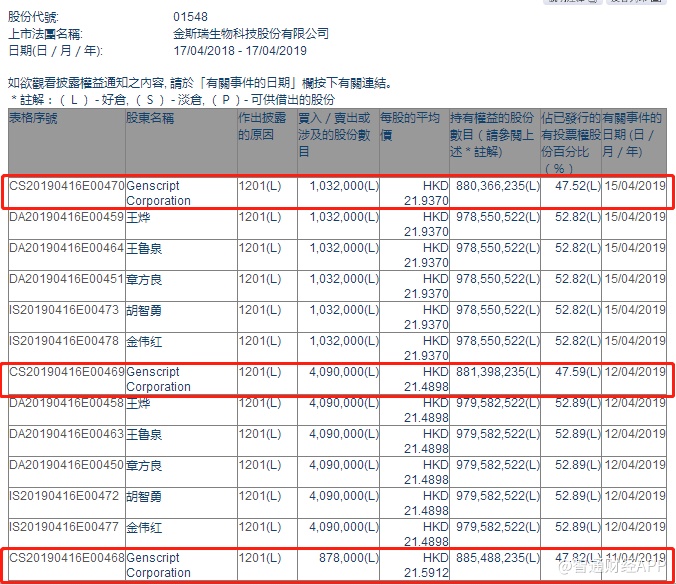This screenshot has width=676, height=585.
Task: Open form CS20190416E00470 for Genscript Corporation
Action: 67,185
